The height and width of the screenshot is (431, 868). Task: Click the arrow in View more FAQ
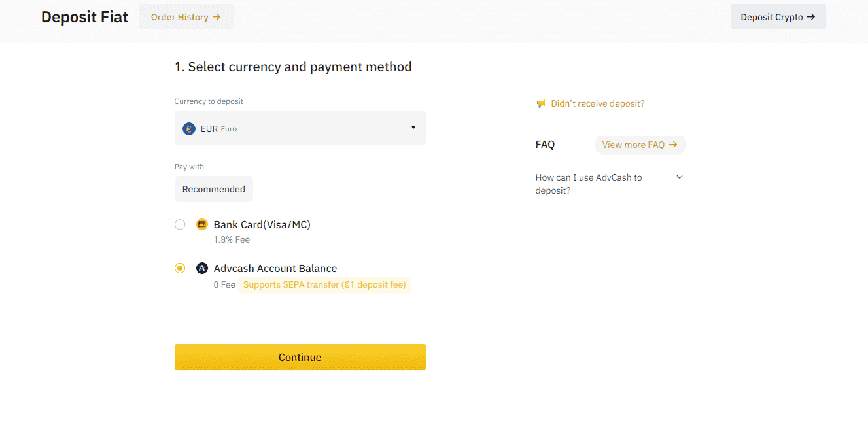(x=673, y=145)
